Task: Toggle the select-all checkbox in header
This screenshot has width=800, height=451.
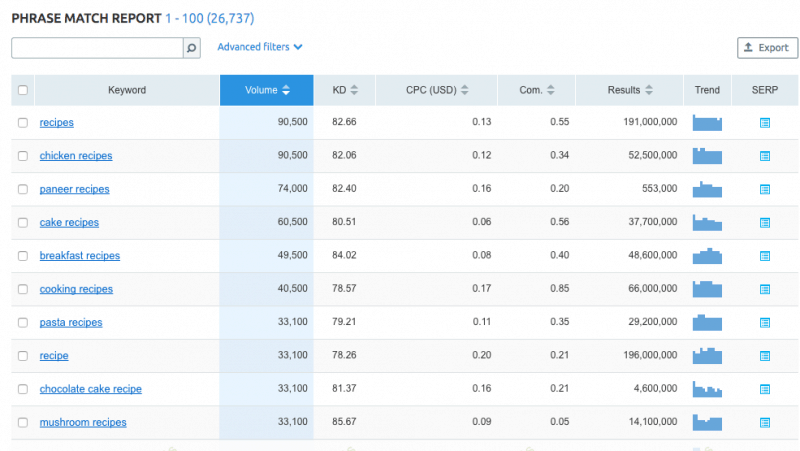Action: (23, 90)
